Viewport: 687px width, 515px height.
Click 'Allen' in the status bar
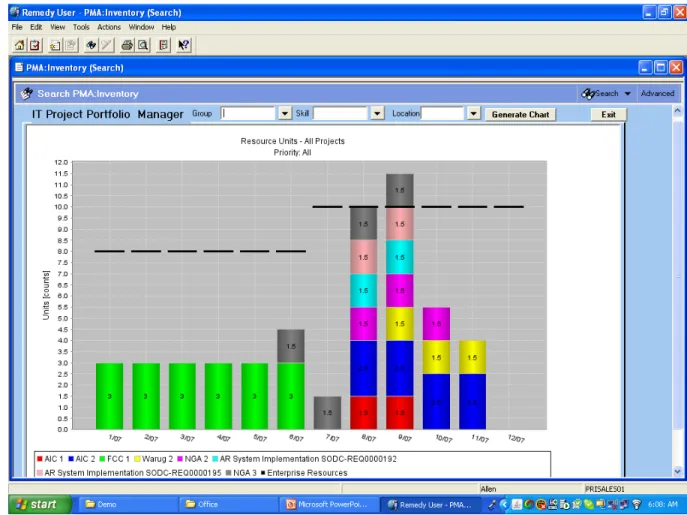489,489
